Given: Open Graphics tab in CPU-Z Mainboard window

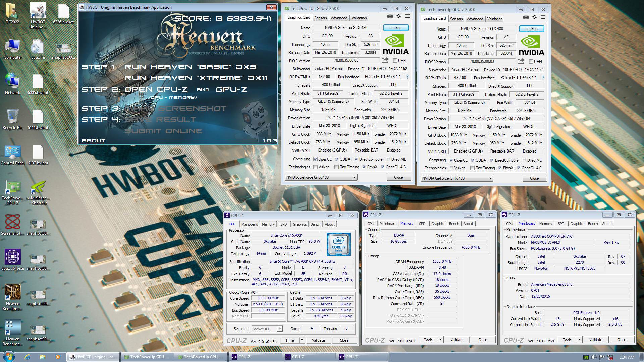Looking at the screenshot, I should 577,224.
